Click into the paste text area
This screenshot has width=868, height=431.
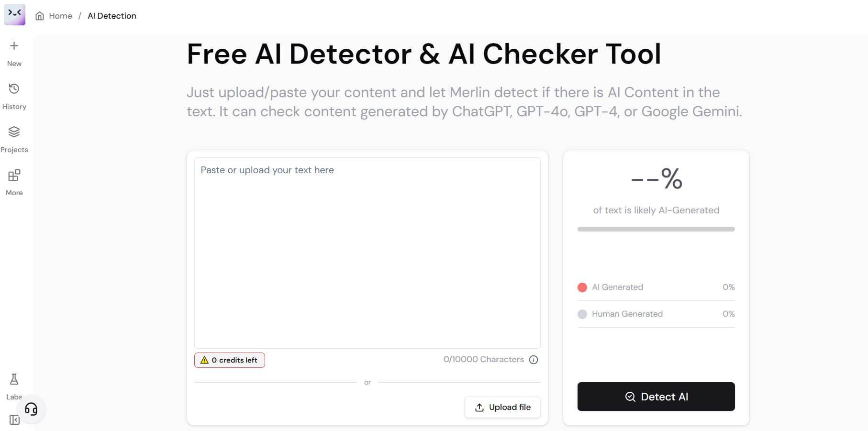pyautogui.click(x=367, y=253)
